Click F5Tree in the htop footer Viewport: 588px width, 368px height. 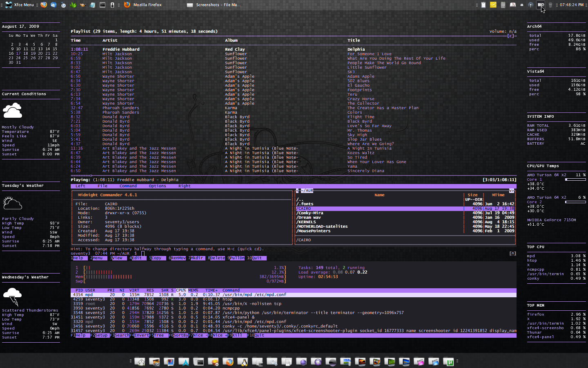point(158,335)
